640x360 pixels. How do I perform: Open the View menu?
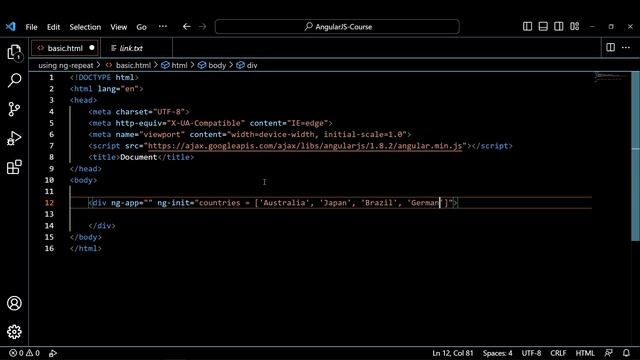coord(119,27)
